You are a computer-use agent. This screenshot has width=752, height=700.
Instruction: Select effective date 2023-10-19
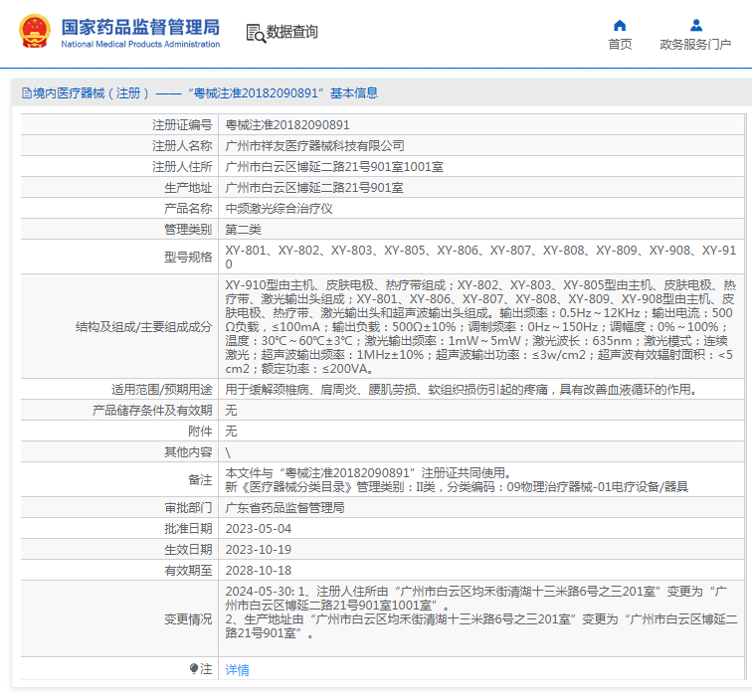[258, 550]
